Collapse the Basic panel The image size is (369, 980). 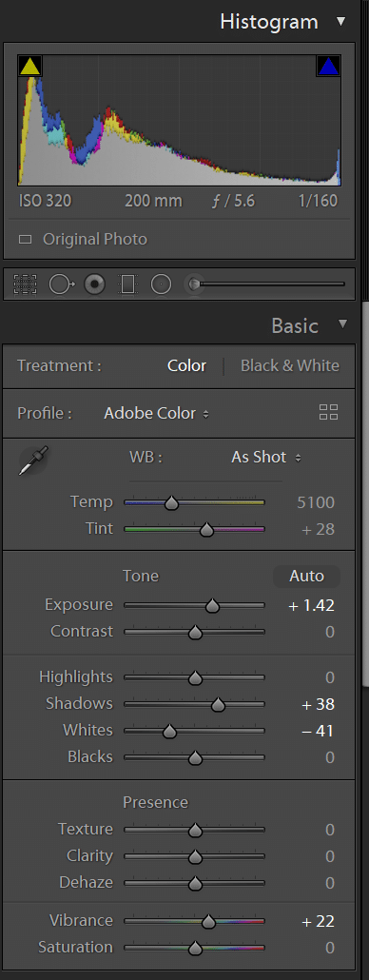(342, 323)
